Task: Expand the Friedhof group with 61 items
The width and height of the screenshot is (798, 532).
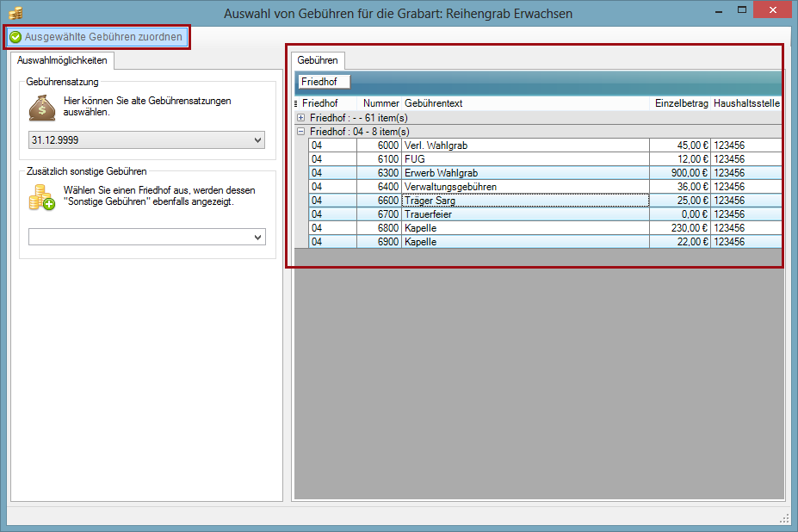Action: click(x=300, y=118)
